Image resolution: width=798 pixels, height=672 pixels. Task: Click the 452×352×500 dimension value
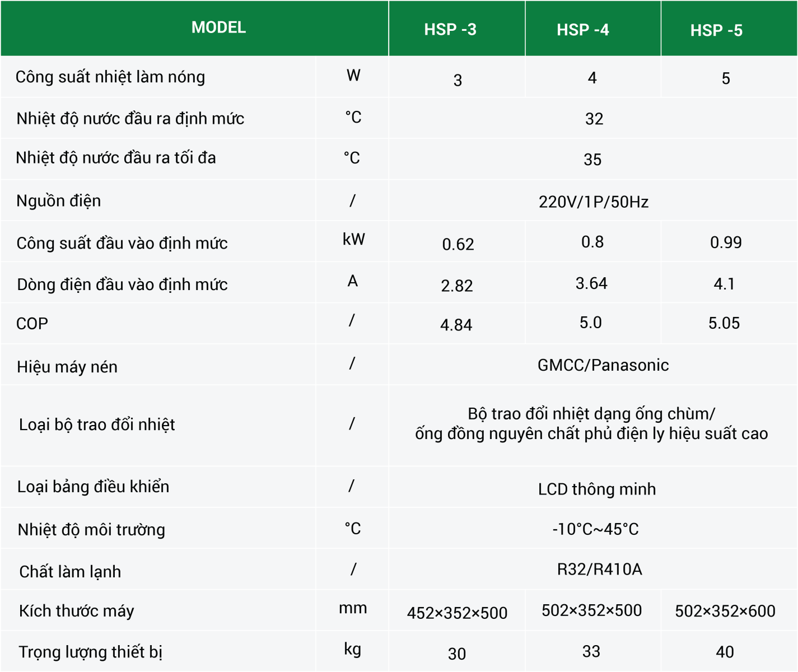pyautogui.click(x=457, y=613)
